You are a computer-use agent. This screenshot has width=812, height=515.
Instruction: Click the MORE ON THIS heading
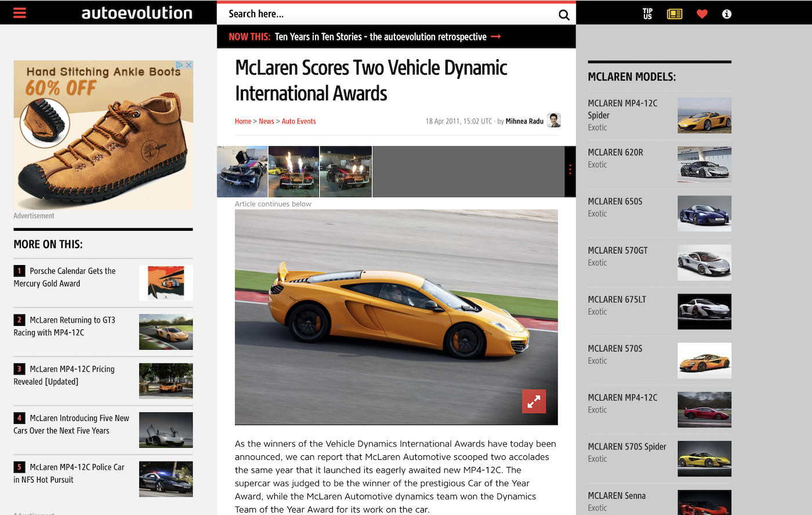(x=48, y=244)
